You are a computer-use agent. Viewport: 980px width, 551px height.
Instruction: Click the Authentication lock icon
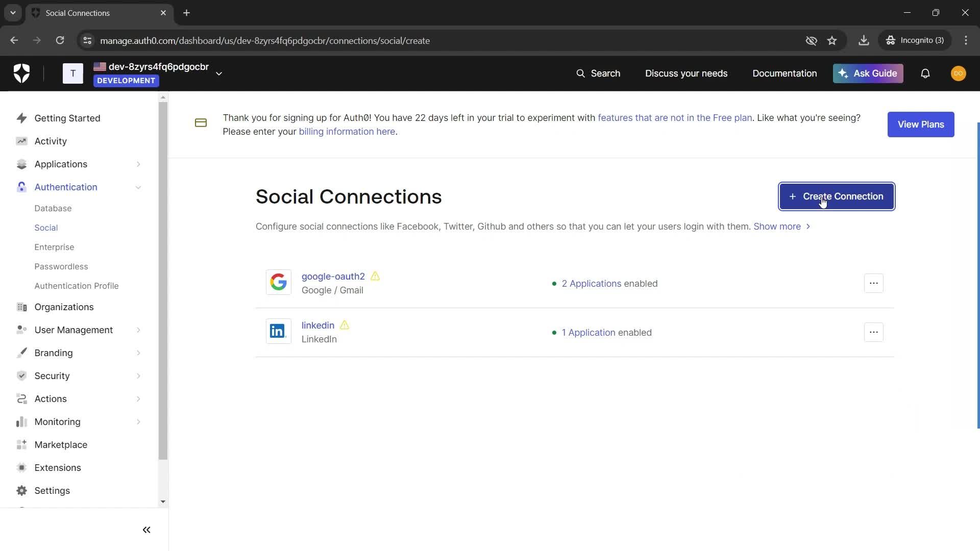tap(21, 187)
